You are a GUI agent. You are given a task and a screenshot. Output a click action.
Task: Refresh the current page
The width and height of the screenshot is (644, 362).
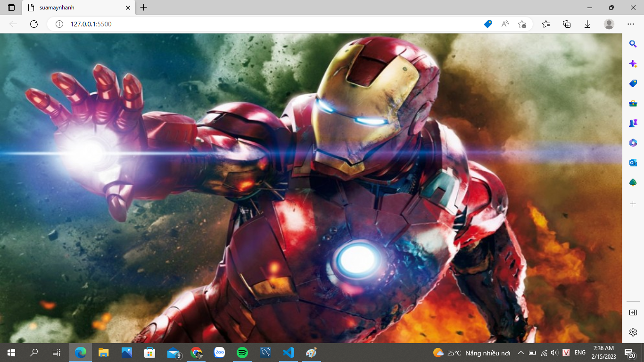tap(33, 24)
